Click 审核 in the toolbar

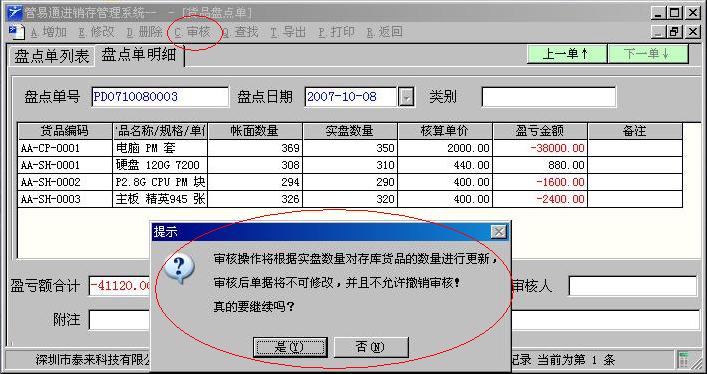click(x=193, y=32)
